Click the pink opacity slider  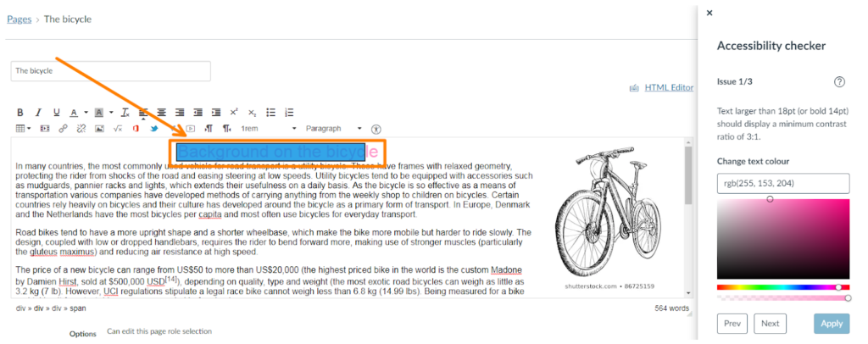(782, 298)
